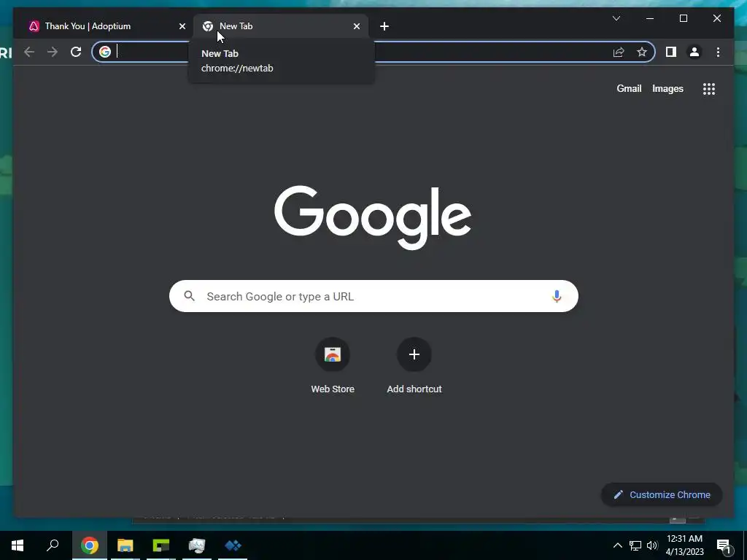Open the Windows Start menu

pyautogui.click(x=18, y=545)
